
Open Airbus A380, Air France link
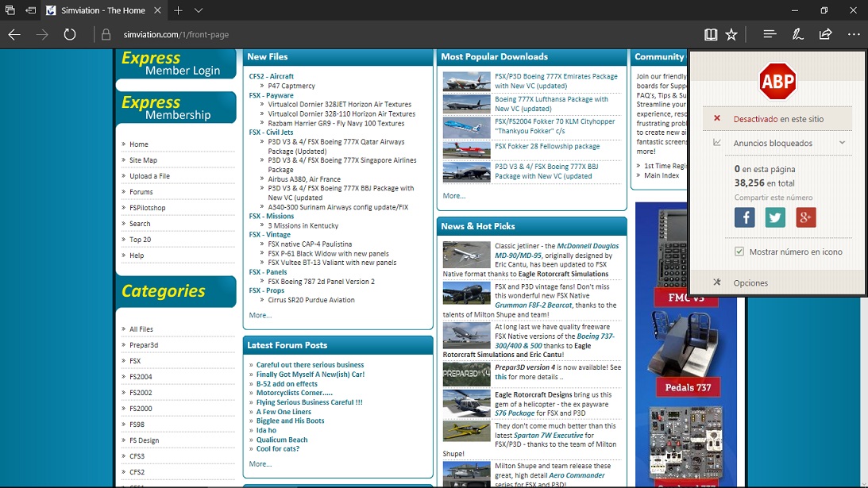click(304, 179)
